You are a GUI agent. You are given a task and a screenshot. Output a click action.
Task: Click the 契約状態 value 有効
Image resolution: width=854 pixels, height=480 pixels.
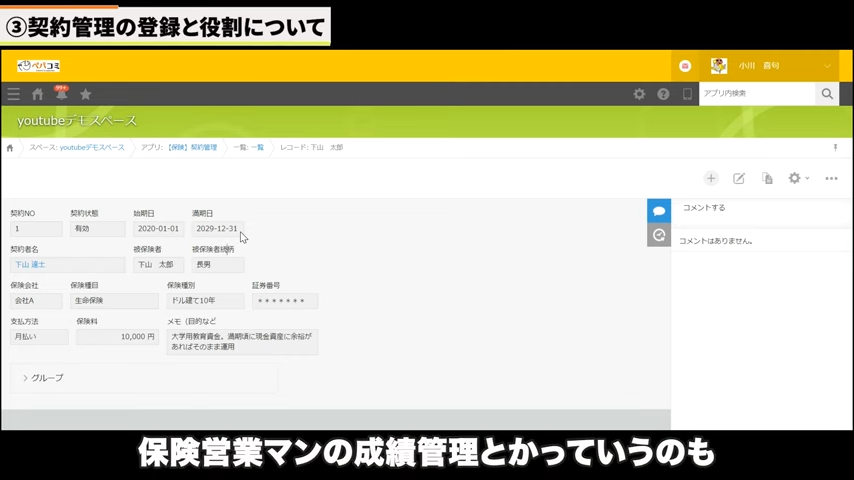(97, 229)
